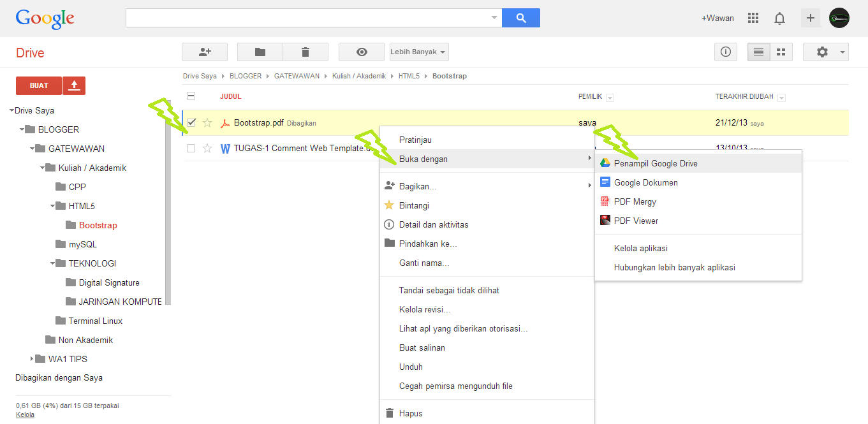The height and width of the screenshot is (424, 868).
Task: Open the PEMILIK column sort dropdown
Action: [610, 98]
